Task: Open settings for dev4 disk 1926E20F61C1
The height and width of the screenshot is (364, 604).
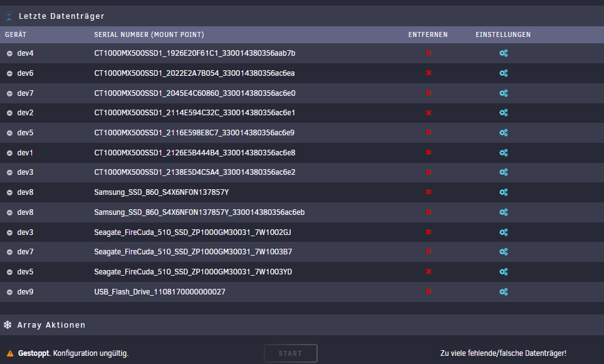Action: (504, 53)
